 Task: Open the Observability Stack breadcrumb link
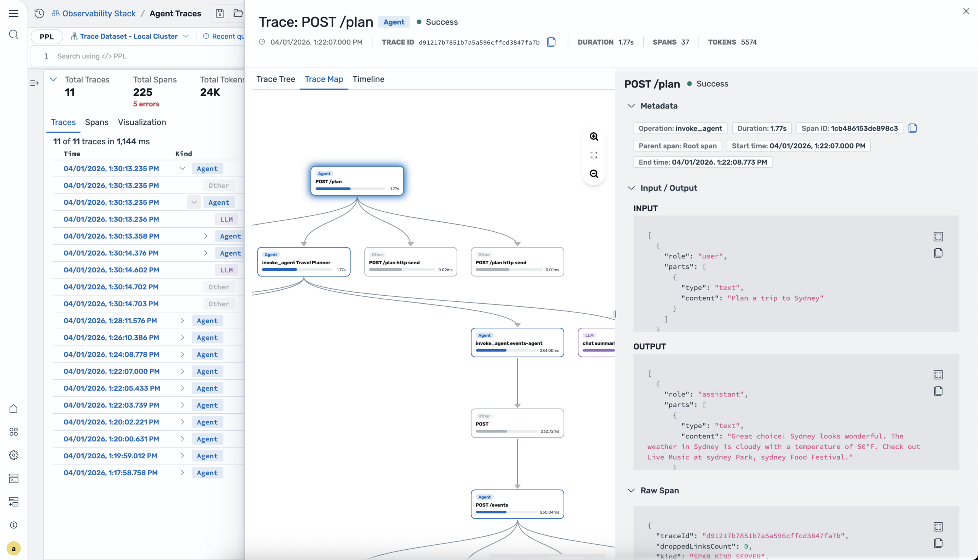click(99, 13)
